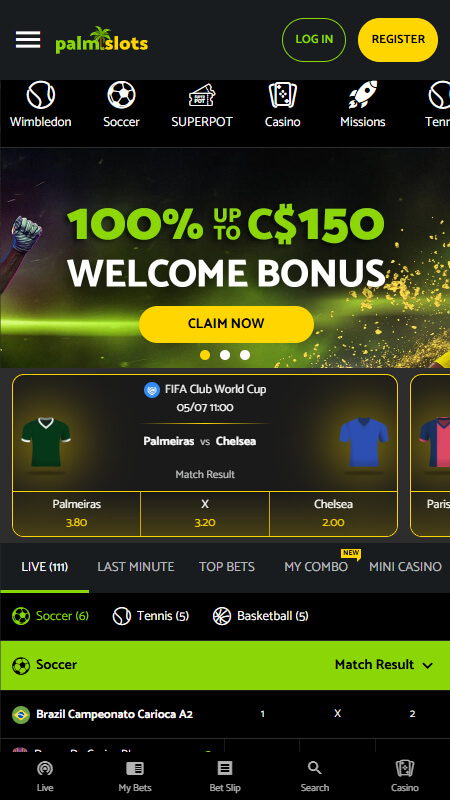The image size is (450, 800).
Task: Open the Casino cards icon in top row
Action: (283, 95)
